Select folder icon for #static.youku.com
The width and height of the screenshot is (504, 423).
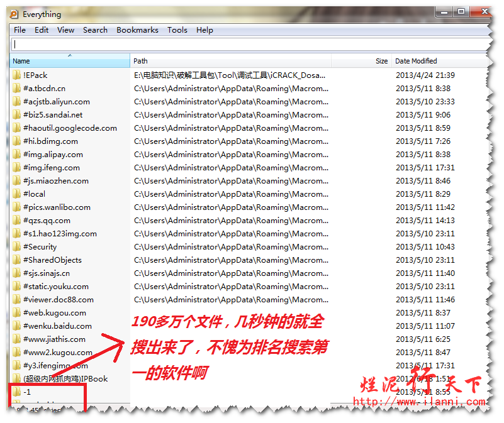[x=17, y=286]
